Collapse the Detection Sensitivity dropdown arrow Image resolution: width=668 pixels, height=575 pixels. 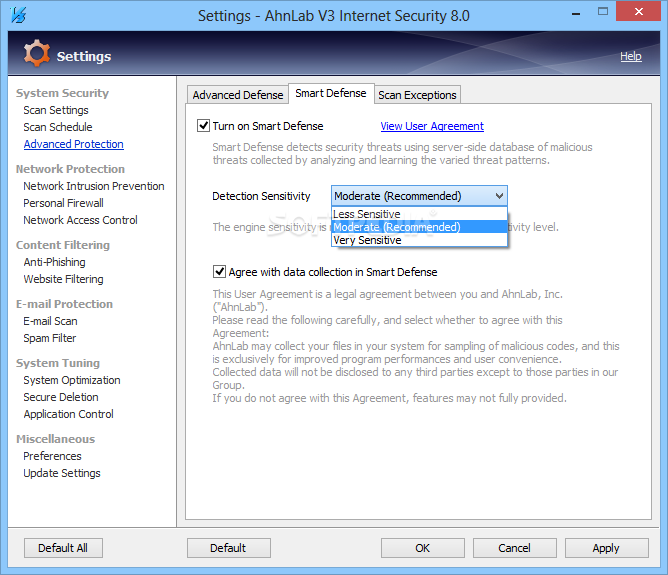click(499, 196)
